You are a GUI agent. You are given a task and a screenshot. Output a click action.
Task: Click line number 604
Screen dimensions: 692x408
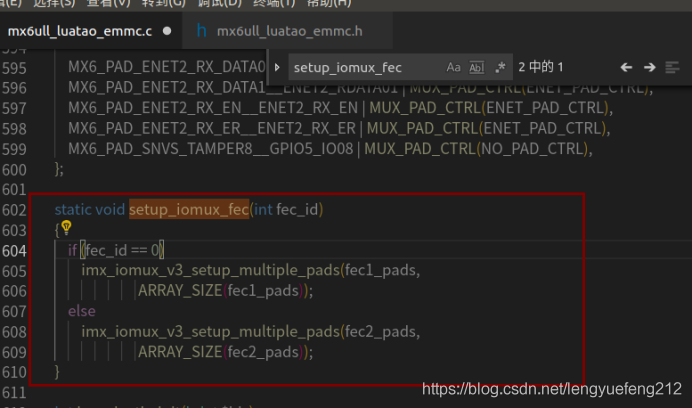[x=15, y=251]
